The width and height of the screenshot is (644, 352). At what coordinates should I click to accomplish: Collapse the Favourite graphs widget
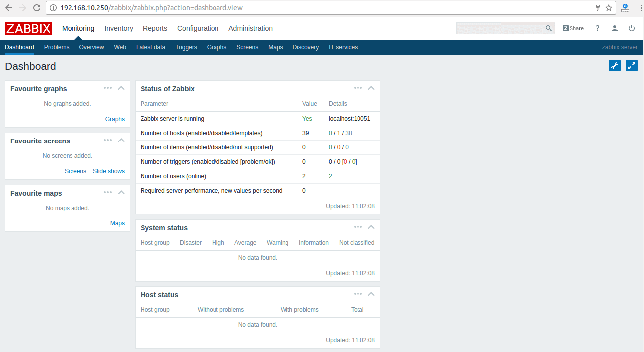pyautogui.click(x=121, y=88)
